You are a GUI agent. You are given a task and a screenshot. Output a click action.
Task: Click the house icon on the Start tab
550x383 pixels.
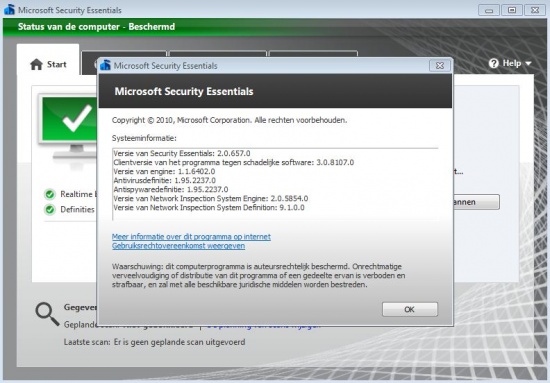[x=36, y=65]
